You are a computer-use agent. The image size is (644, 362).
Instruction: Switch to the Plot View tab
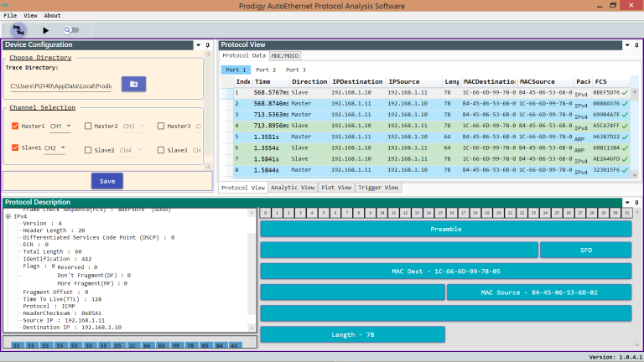[x=336, y=188]
